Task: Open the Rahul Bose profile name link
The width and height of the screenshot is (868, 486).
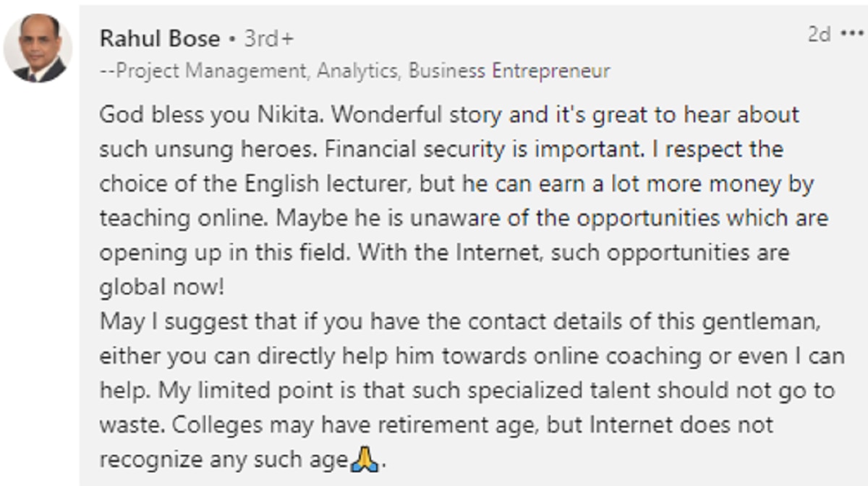Action: pyautogui.click(x=159, y=38)
